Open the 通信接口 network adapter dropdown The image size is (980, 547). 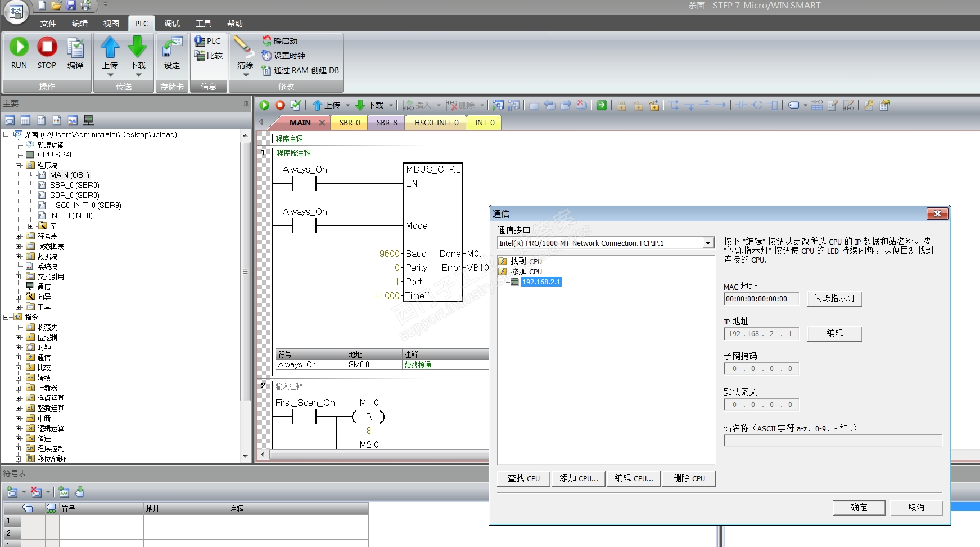[x=708, y=243]
